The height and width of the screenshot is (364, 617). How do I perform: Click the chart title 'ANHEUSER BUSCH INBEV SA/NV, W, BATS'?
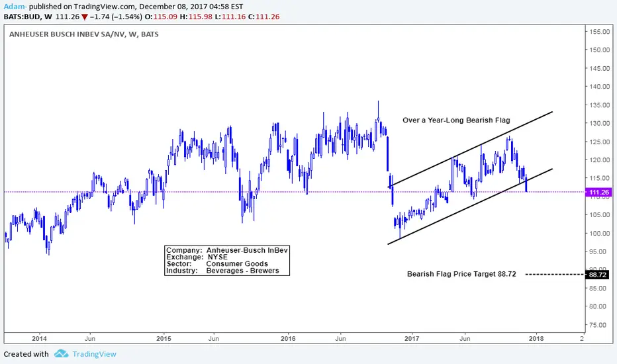tap(84, 34)
